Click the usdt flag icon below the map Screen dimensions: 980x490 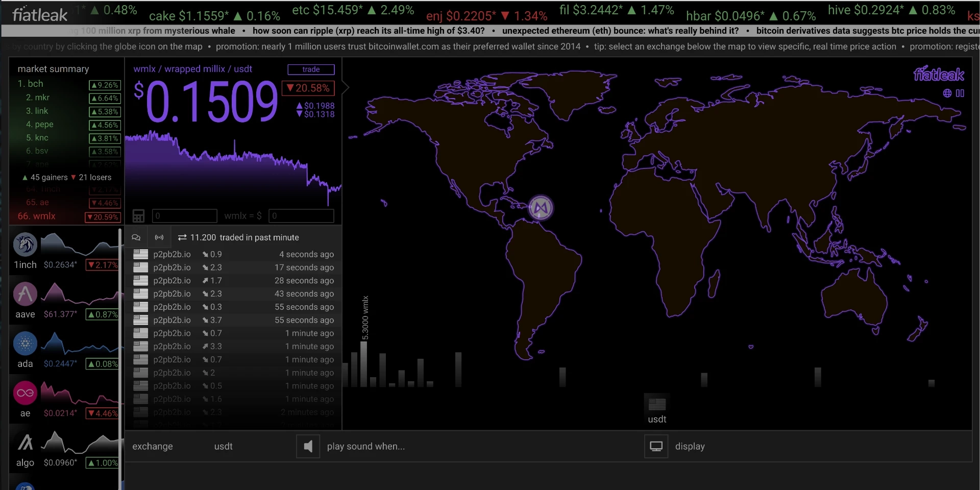657,404
